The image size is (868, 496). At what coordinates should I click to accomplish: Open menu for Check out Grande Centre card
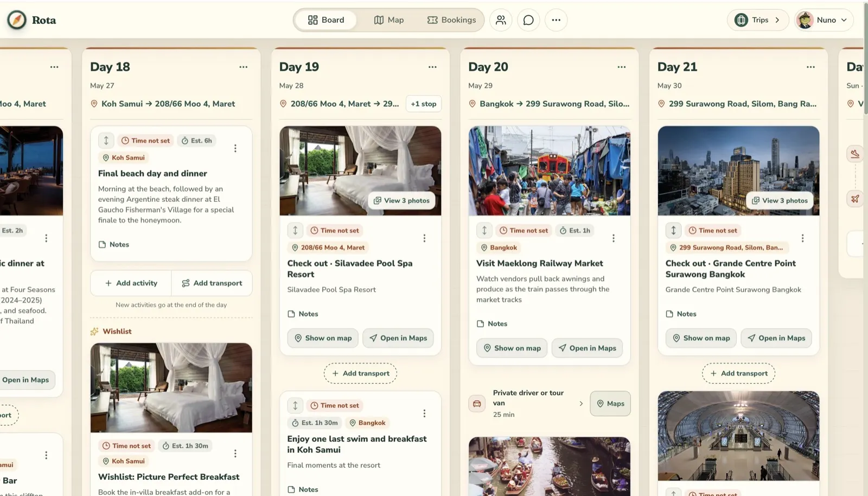(802, 238)
